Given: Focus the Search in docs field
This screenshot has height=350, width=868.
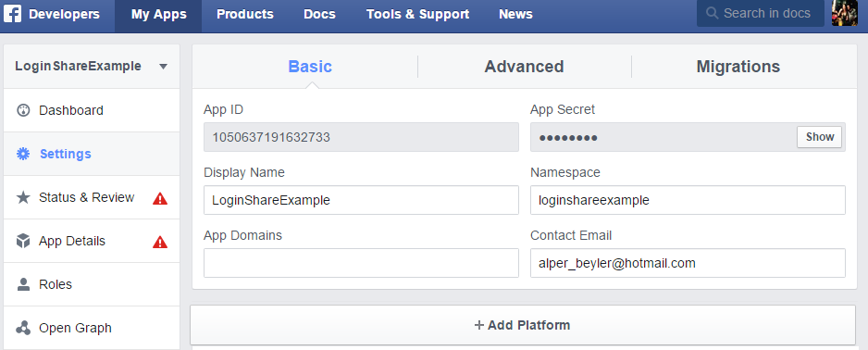Looking at the screenshot, I should coord(760,13).
